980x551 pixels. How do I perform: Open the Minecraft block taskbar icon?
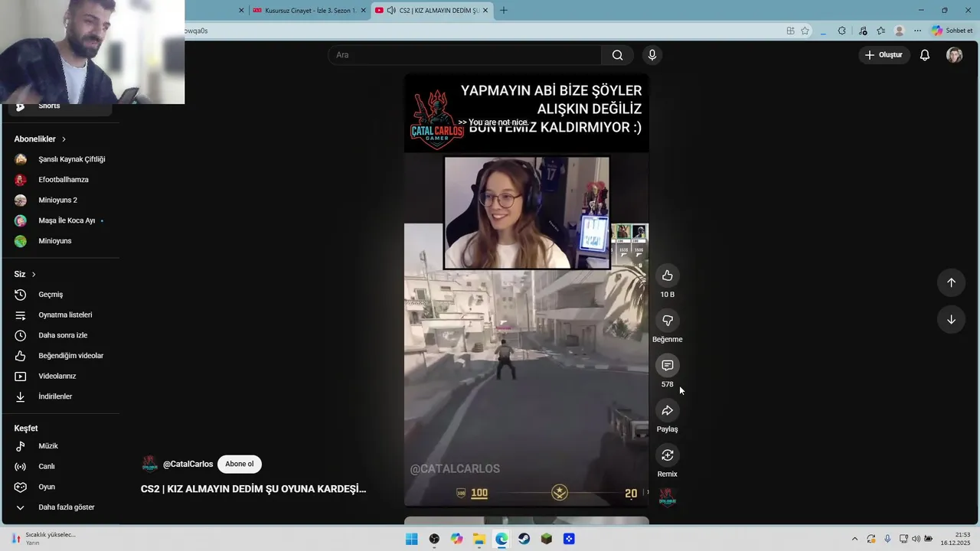click(x=546, y=539)
